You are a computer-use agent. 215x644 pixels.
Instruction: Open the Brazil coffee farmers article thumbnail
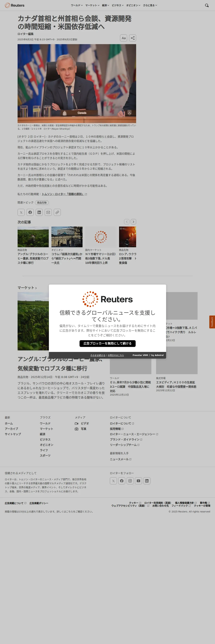coord(33,237)
